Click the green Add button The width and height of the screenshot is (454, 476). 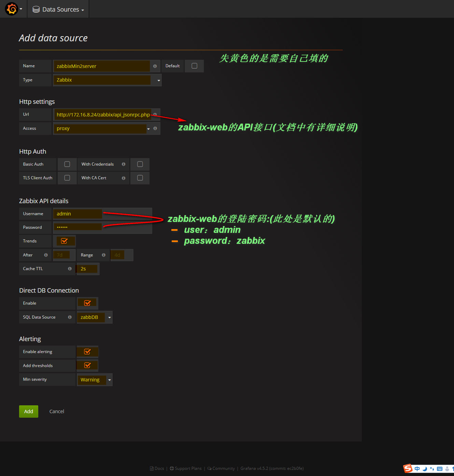click(x=29, y=411)
